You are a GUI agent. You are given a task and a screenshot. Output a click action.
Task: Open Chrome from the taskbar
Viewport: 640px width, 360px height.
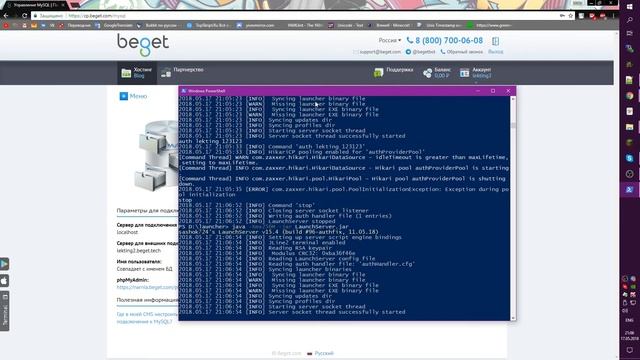coord(629,96)
